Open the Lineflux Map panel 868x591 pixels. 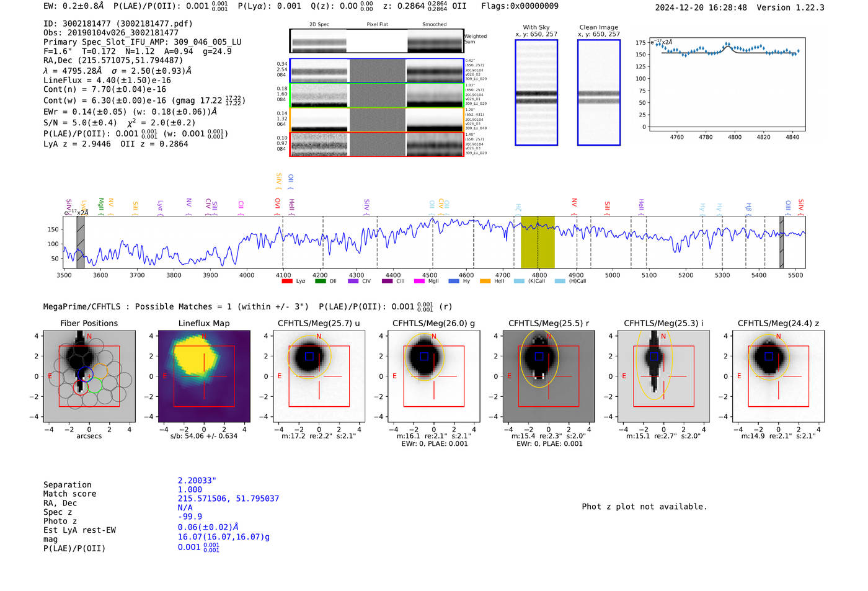click(204, 376)
